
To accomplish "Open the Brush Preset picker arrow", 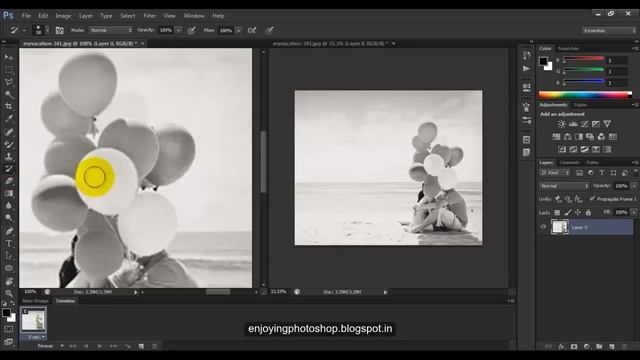I will [47, 30].
